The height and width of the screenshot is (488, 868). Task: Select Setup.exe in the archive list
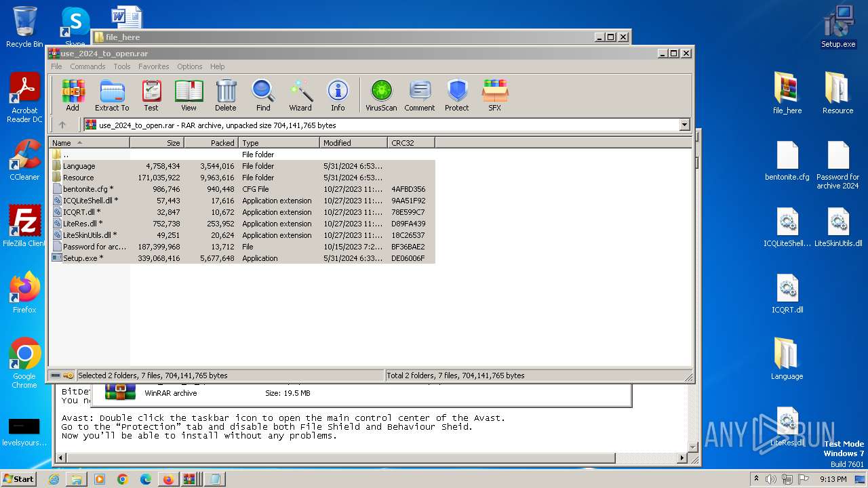coord(242,258)
